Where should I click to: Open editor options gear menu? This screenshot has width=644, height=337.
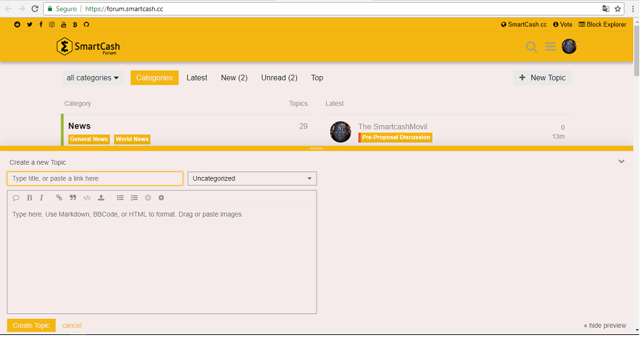click(162, 198)
